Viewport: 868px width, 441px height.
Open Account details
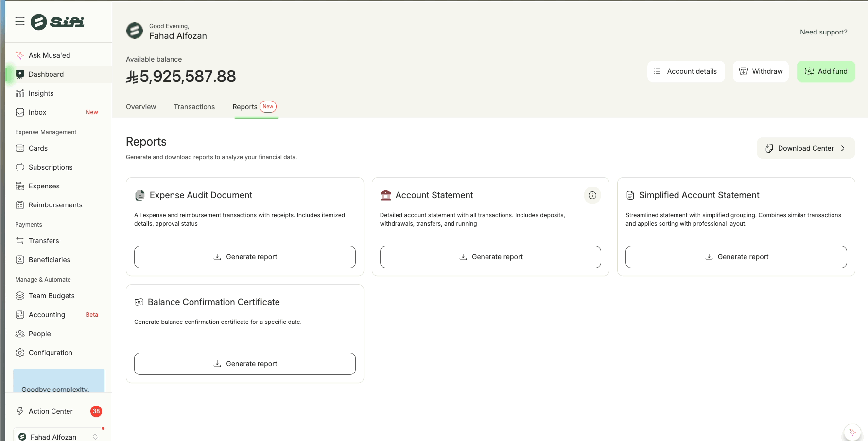pyautogui.click(x=686, y=71)
